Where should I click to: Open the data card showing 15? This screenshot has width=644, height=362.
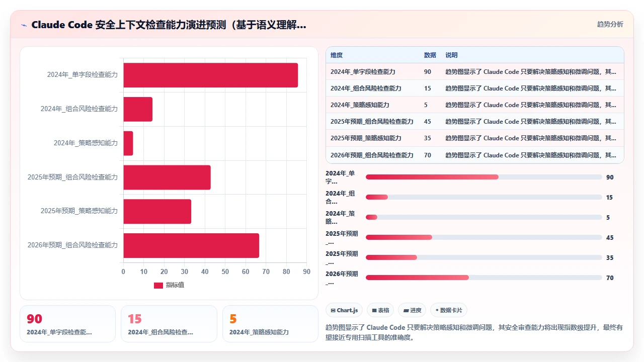tap(169, 324)
